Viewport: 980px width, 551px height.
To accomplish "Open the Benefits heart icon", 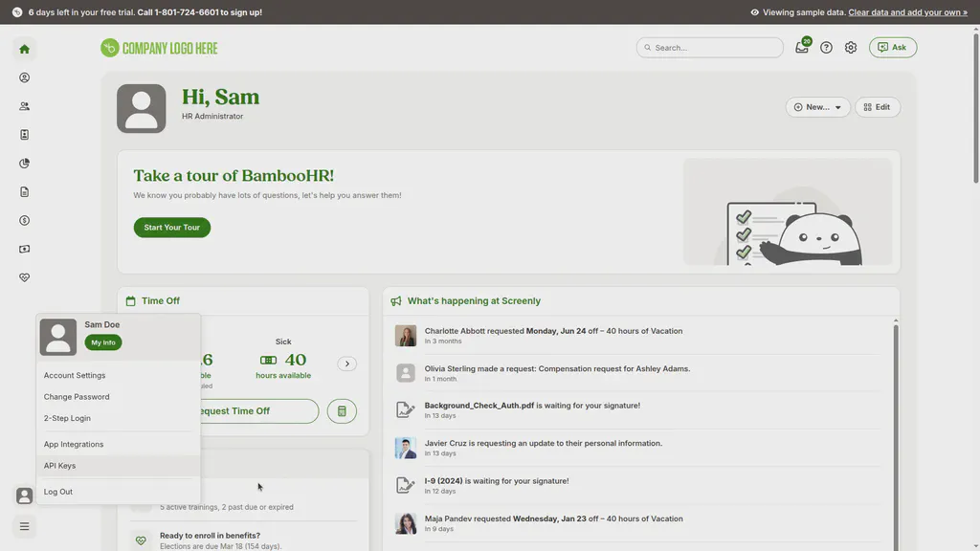I will coord(24,276).
